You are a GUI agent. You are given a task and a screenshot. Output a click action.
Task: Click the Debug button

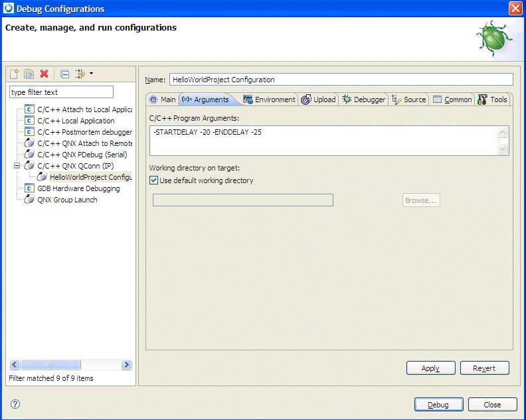[438, 405]
